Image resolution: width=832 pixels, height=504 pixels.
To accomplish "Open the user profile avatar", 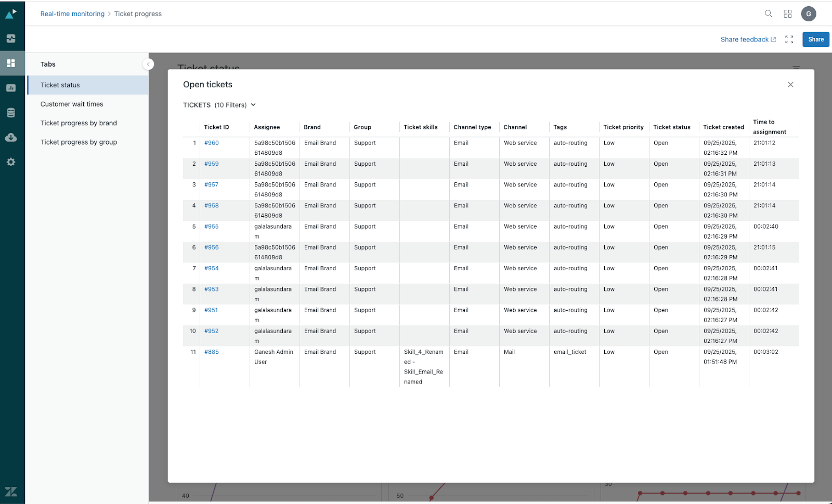I will click(808, 14).
